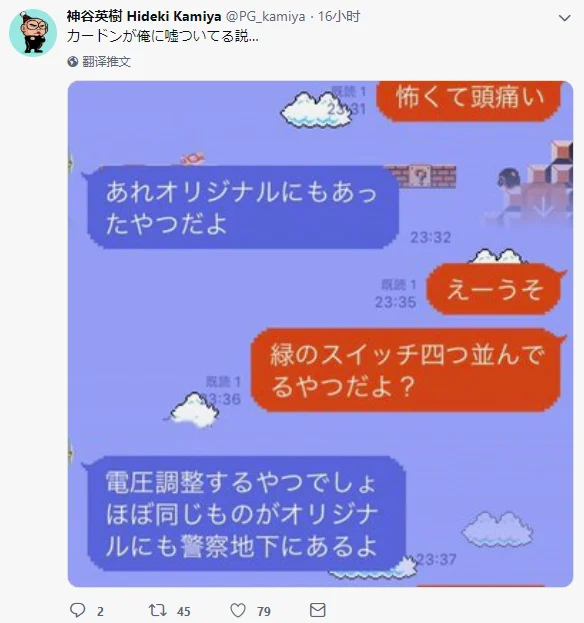Click the 翻译推文 translate link
Image resolution: width=584 pixels, height=623 pixels.
(106, 62)
